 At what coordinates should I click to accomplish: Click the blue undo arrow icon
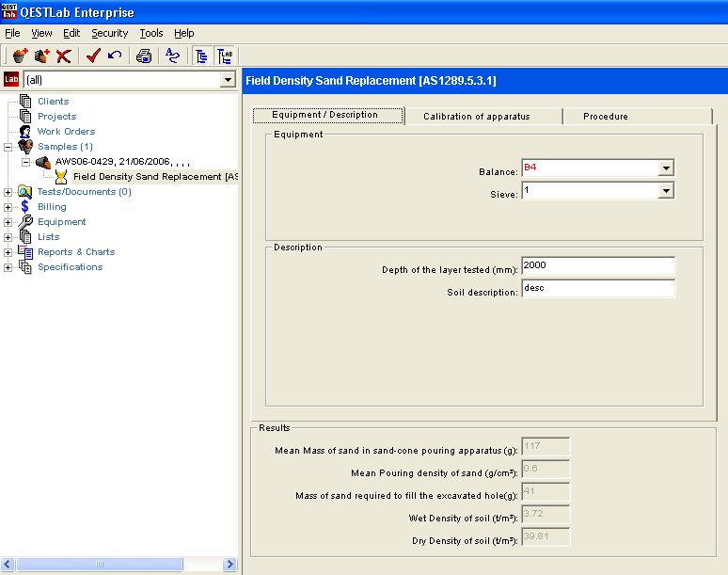point(115,56)
